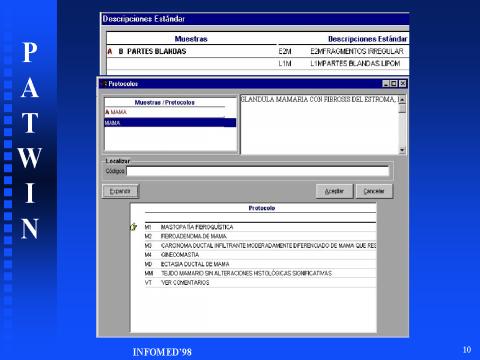Click the L1M description code cell
480x360 pixels.
point(285,63)
